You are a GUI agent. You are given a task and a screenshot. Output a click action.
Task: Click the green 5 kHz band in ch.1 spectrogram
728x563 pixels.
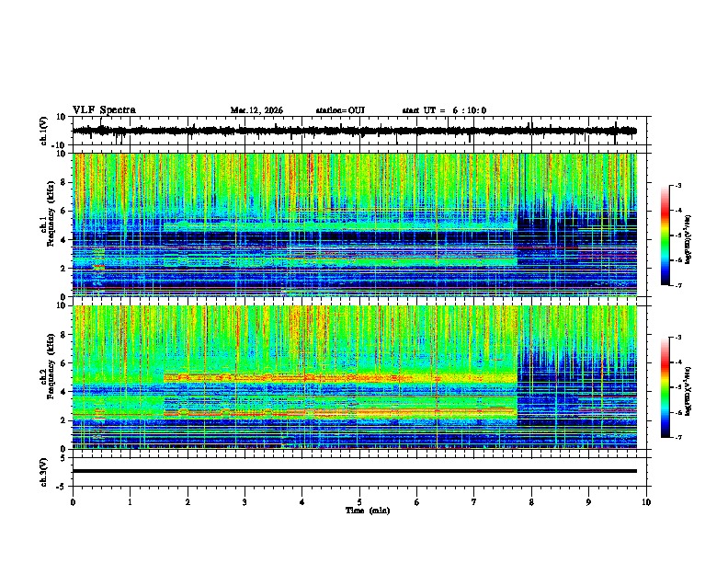(340, 226)
